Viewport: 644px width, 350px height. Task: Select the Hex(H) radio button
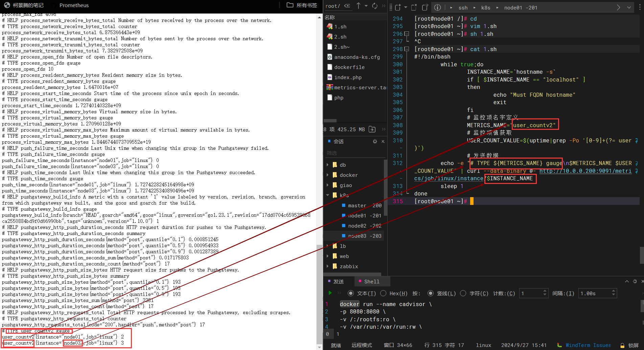click(383, 293)
